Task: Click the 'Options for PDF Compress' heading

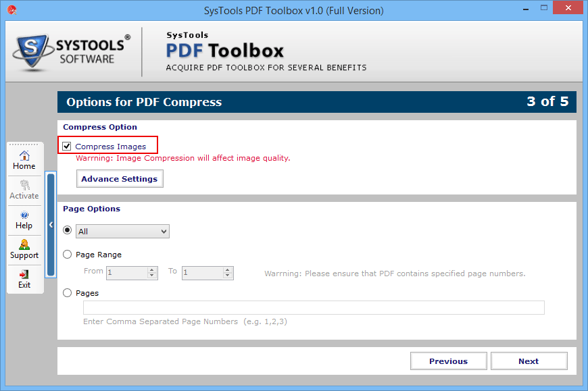Action: [x=144, y=102]
